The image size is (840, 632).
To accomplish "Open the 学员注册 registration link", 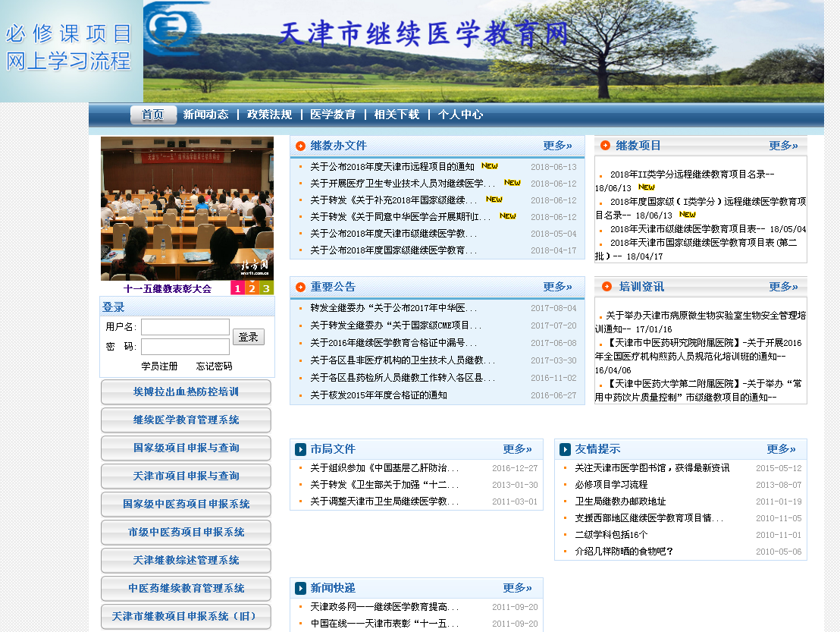I will [x=159, y=366].
